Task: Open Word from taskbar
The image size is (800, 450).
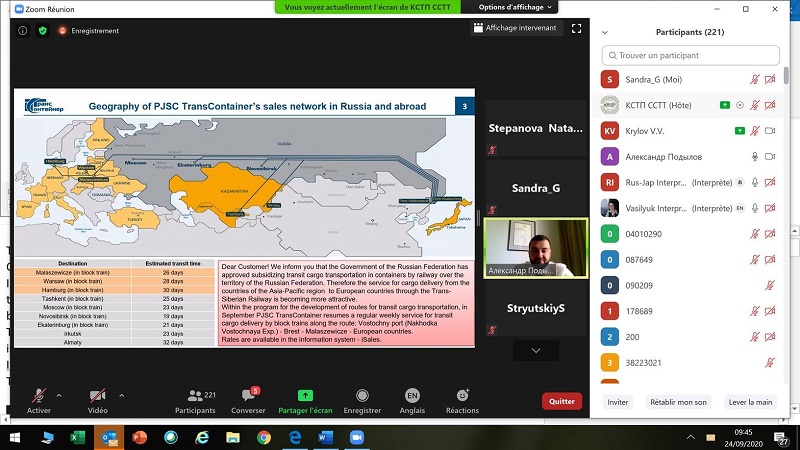Action: (x=326, y=438)
